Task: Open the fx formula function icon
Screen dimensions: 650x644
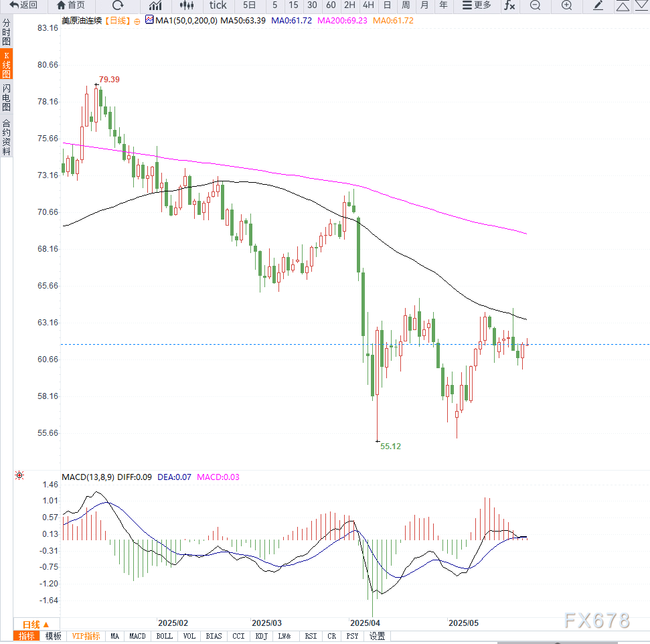Action: tap(510, 5)
